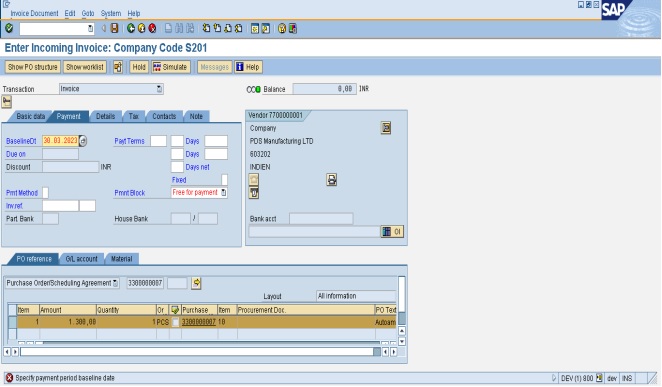The image size is (662, 387).
Task: Open Invoice Document menu
Action: [34, 13]
